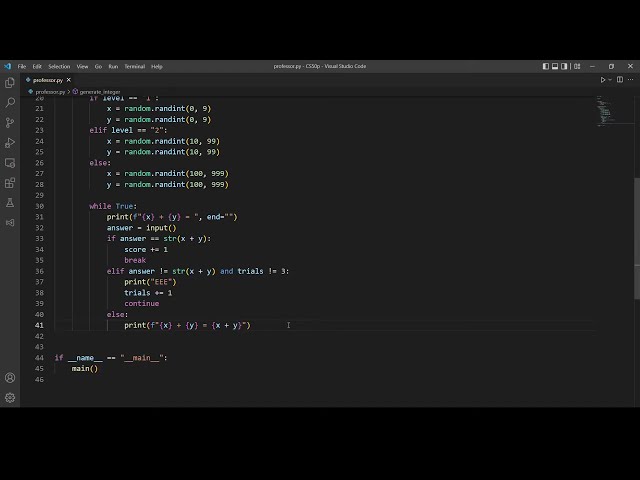Open the View menu

(x=82, y=66)
